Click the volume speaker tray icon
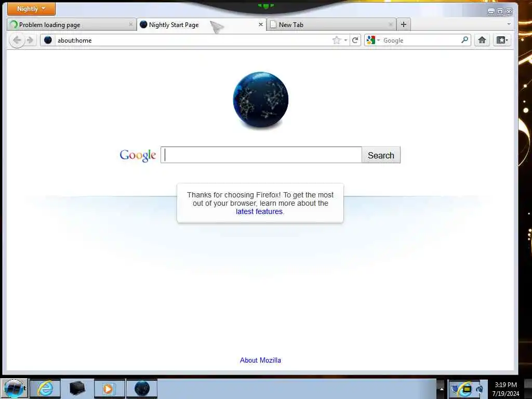Screen dimensions: 532x399 tap(480, 390)
